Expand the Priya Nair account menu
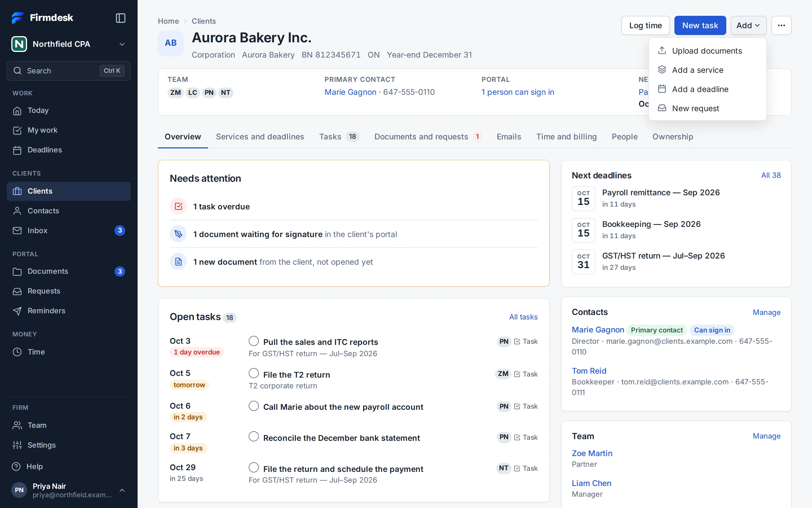812x508 pixels. pyautogui.click(x=69, y=490)
